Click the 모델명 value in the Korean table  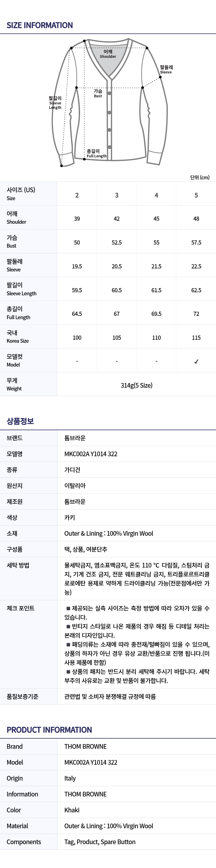coord(91,454)
